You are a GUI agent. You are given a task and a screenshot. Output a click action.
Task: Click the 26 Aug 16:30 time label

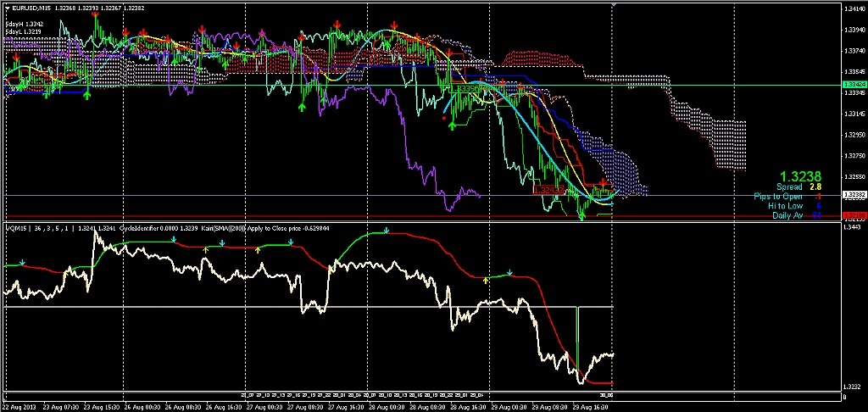(x=223, y=406)
